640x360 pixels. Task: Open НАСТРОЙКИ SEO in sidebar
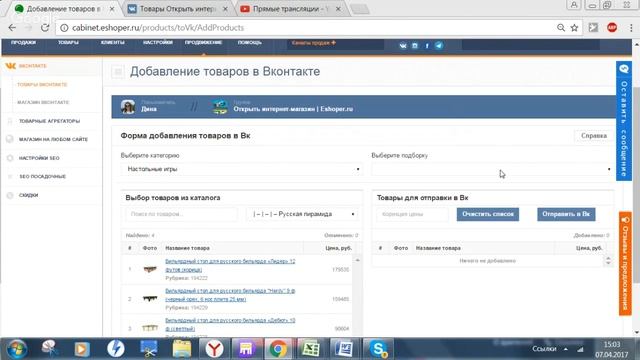click(x=39, y=158)
